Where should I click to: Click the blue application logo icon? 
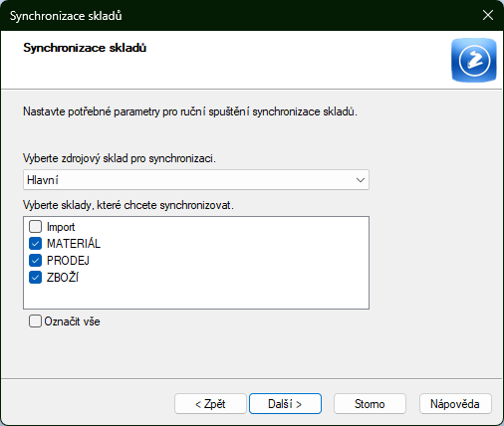474,60
